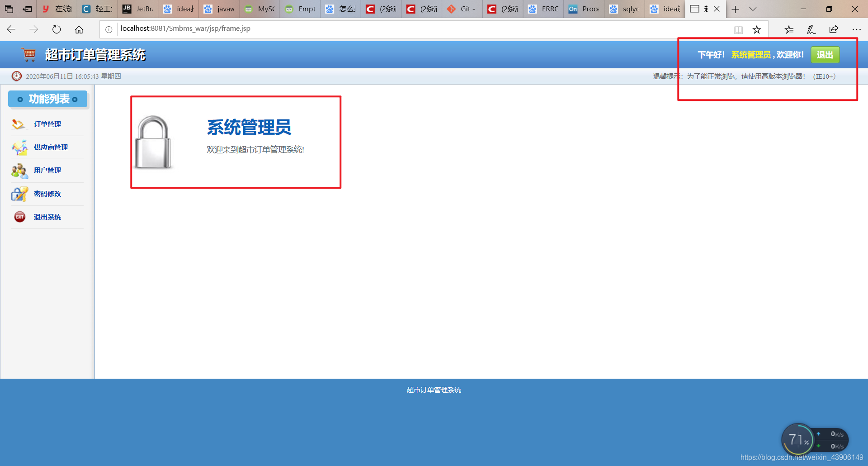The height and width of the screenshot is (466, 868).
Task: Open the tabs you've set aside
Action: [9, 9]
